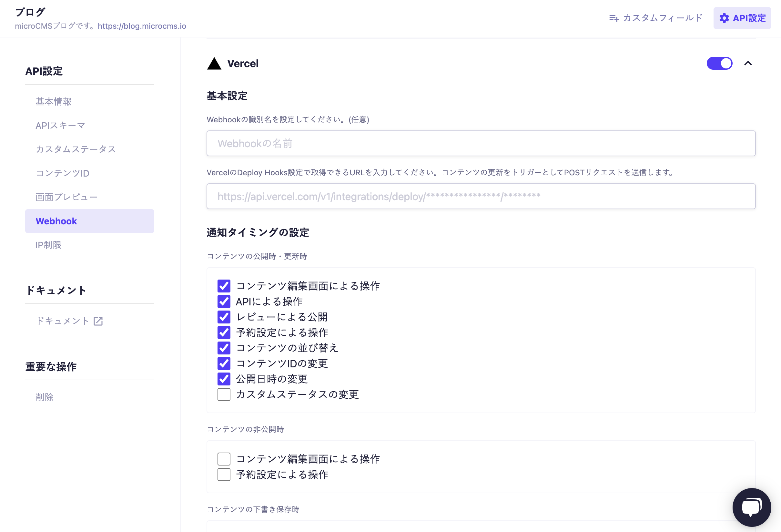This screenshot has height=532, width=781.
Task: Collapse the Vercel section chevron
Action: click(748, 64)
